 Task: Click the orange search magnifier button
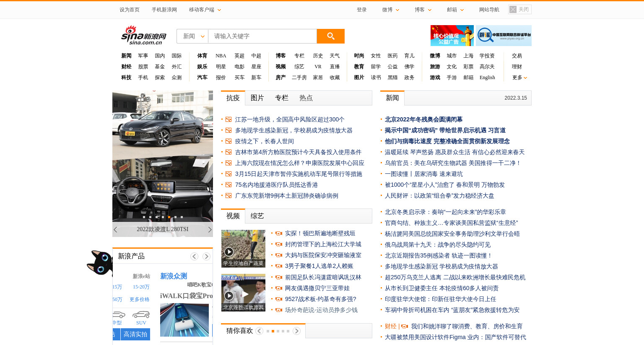click(330, 36)
